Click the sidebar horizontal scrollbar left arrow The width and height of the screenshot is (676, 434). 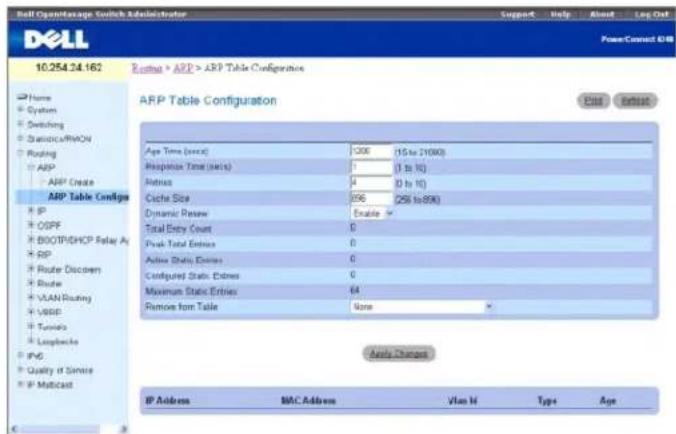15,429
